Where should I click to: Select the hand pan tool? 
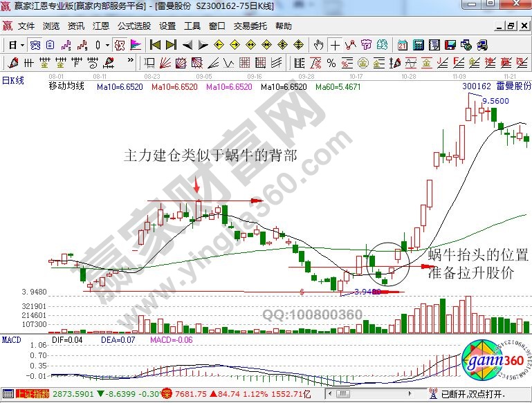(x=318, y=45)
